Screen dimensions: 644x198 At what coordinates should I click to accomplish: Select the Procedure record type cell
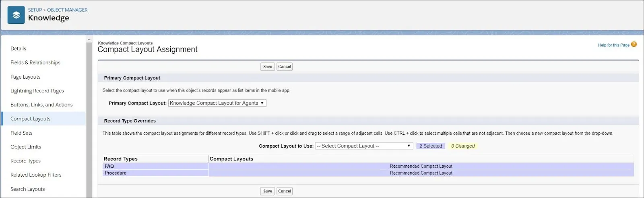click(x=156, y=173)
